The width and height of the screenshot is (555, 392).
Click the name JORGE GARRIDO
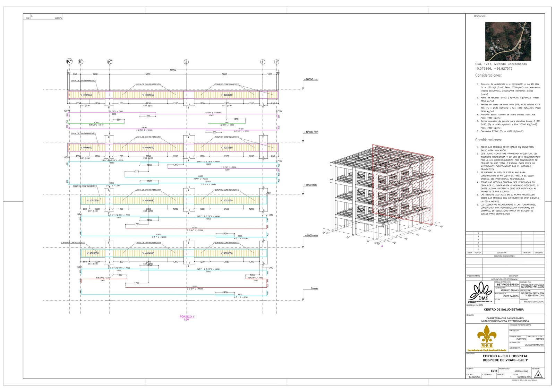pyautogui.click(x=511, y=296)
